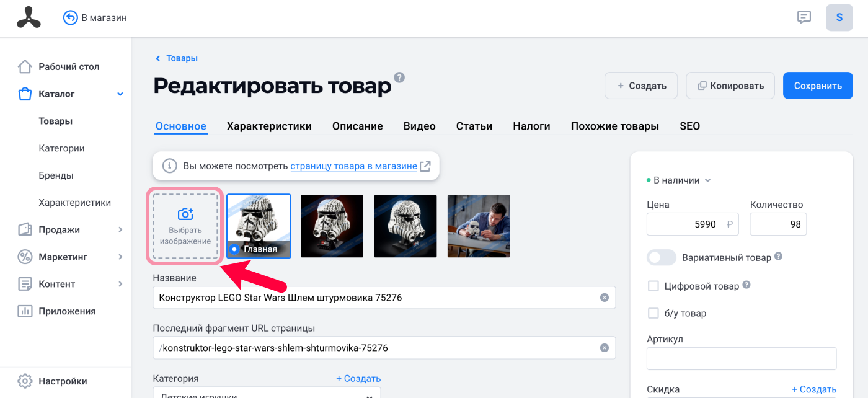Viewport: 868px width, 398px height.
Task: Open the chat messages icon
Action: pos(804,17)
